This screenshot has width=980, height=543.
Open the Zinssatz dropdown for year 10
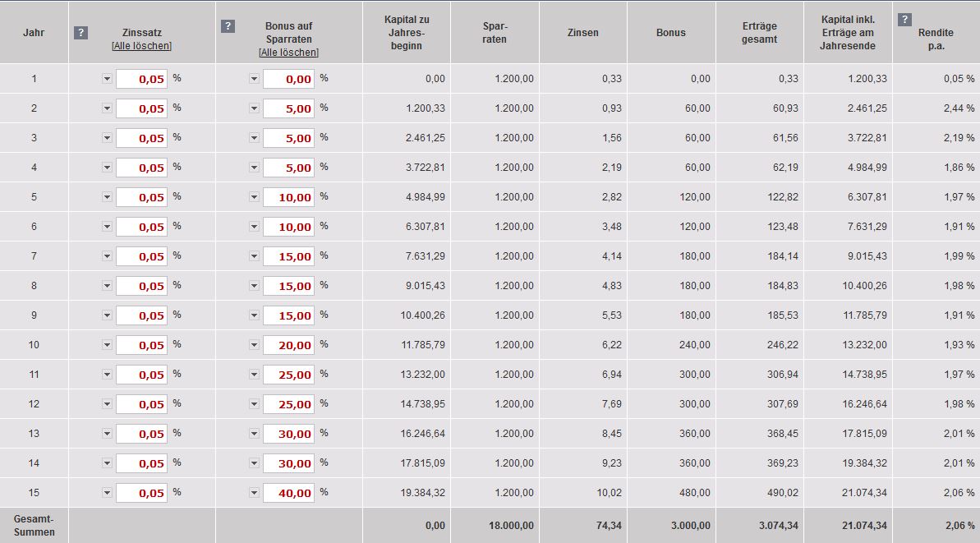coord(107,345)
